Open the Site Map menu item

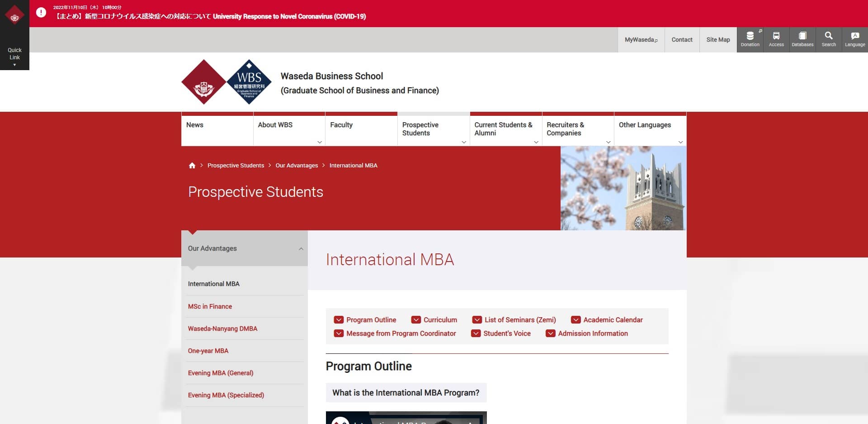[x=717, y=39]
